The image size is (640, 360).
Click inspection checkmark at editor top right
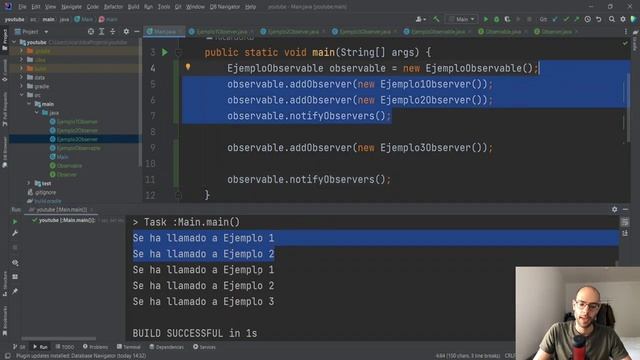pos(625,43)
